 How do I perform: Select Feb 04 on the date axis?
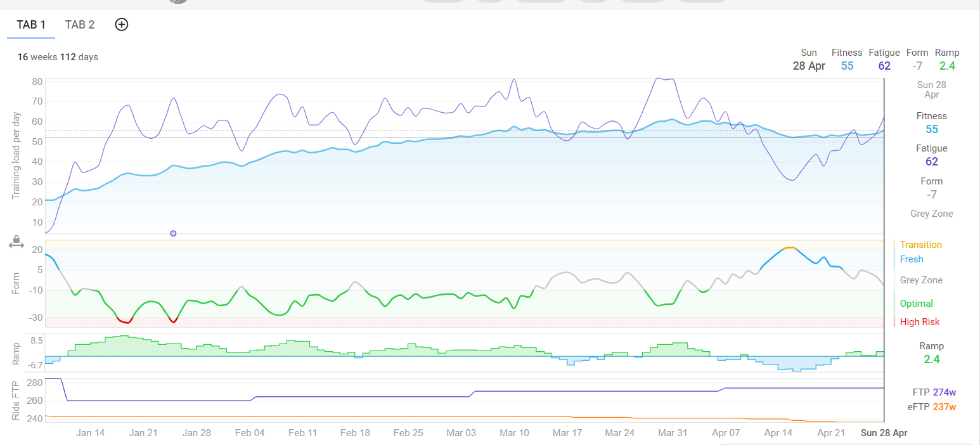pos(250,433)
